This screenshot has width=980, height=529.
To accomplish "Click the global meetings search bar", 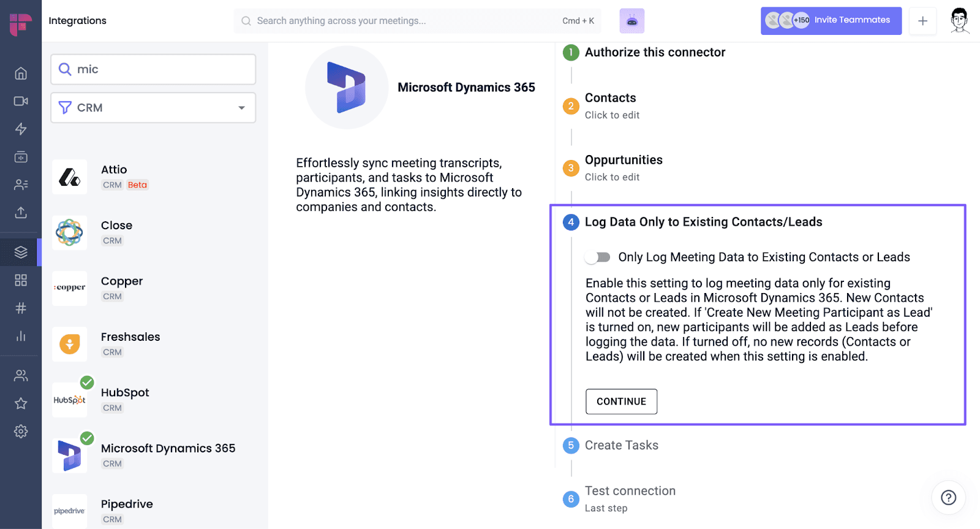I will click(x=418, y=21).
